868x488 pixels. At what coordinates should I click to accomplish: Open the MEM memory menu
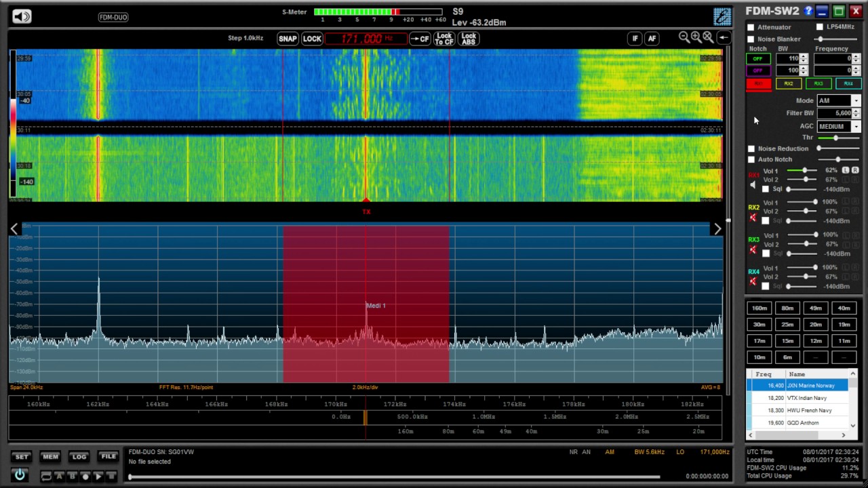click(x=50, y=457)
